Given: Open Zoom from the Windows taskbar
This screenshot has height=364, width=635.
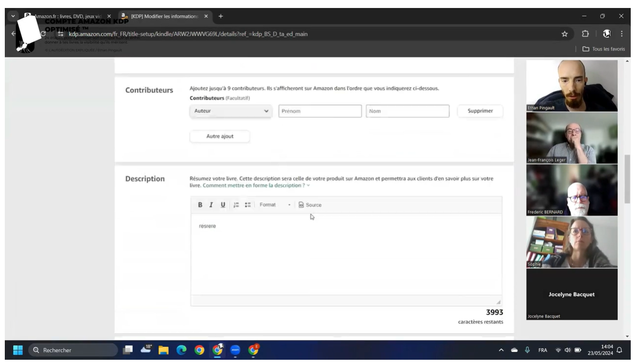Looking at the screenshot, I should pos(235,350).
